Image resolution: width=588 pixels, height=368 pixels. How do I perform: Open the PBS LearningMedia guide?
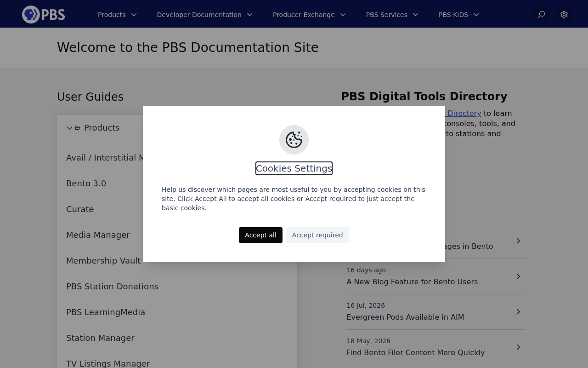[x=106, y=312]
